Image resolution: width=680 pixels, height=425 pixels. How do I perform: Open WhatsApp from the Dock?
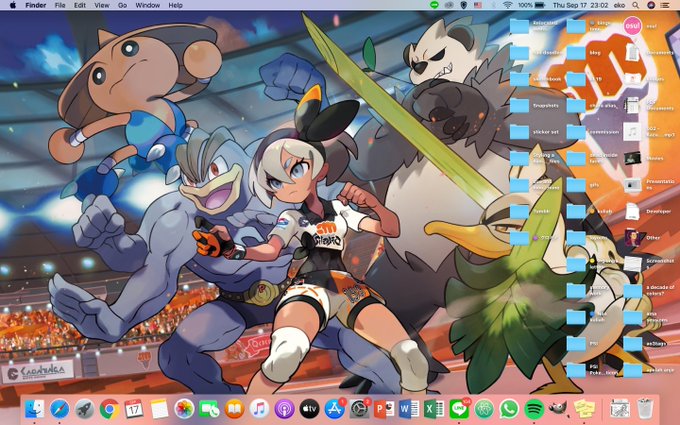pos(509,409)
